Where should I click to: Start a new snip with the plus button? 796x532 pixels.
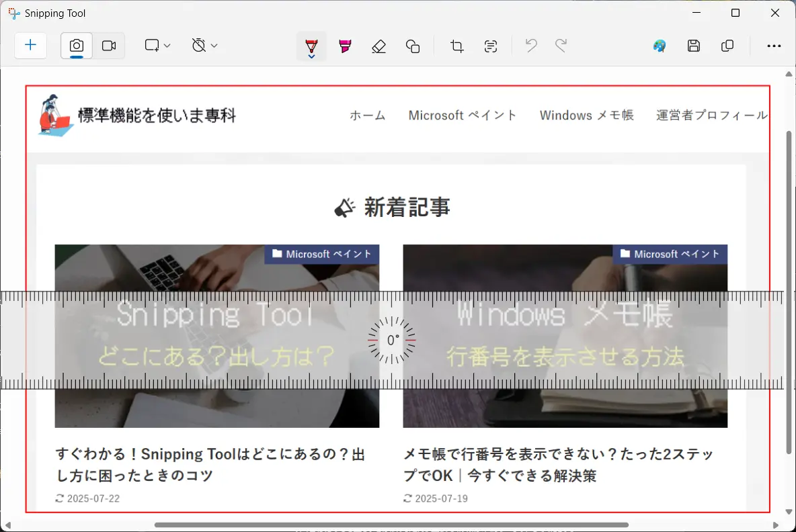pyautogui.click(x=30, y=45)
